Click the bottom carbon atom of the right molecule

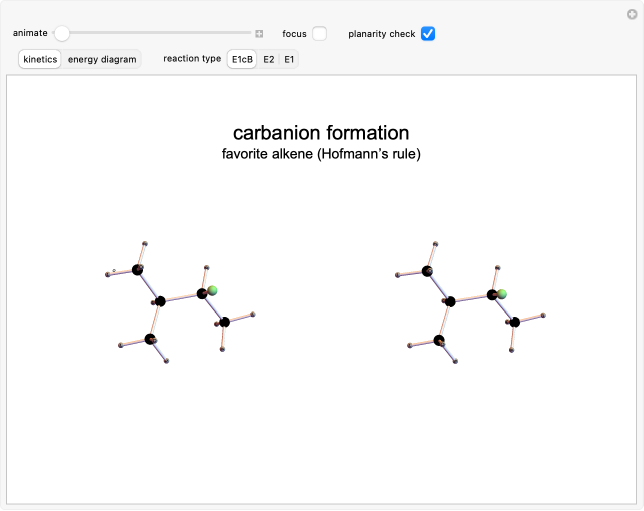pos(440,341)
